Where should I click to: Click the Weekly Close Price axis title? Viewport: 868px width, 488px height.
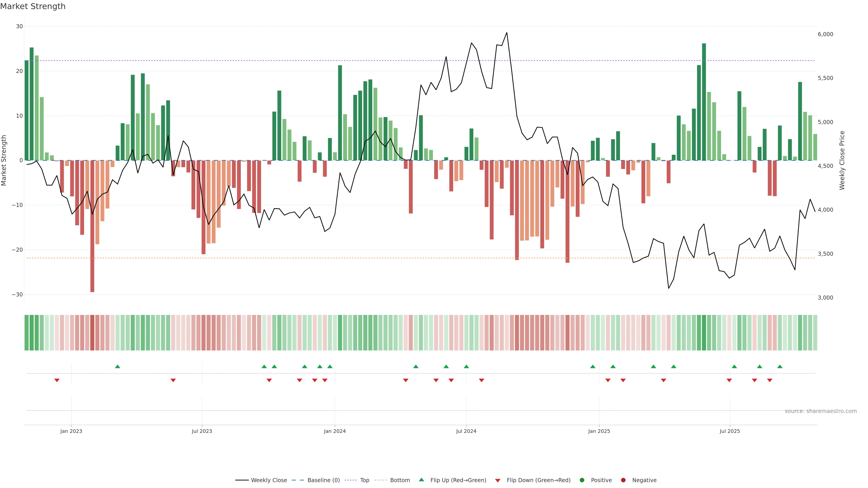(x=842, y=160)
